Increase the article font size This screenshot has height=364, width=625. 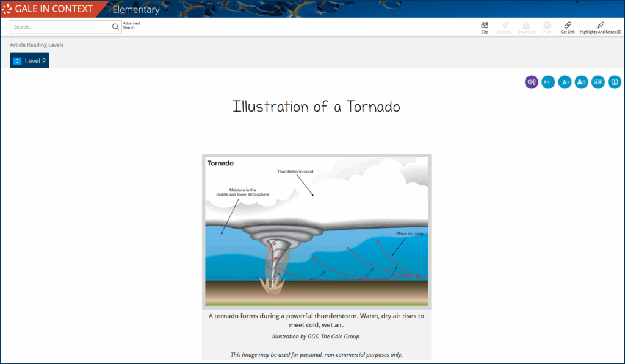pyautogui.click(x=565, y=82)
